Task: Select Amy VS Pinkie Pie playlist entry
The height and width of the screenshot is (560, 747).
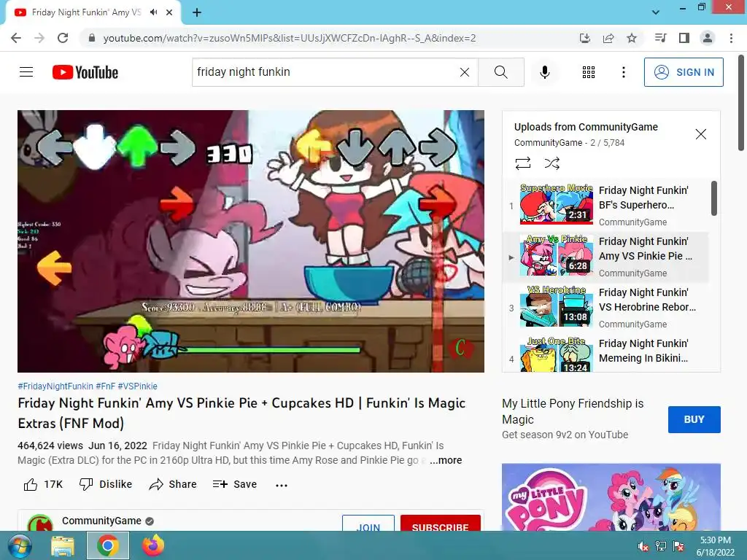Action: coord(606,257)
